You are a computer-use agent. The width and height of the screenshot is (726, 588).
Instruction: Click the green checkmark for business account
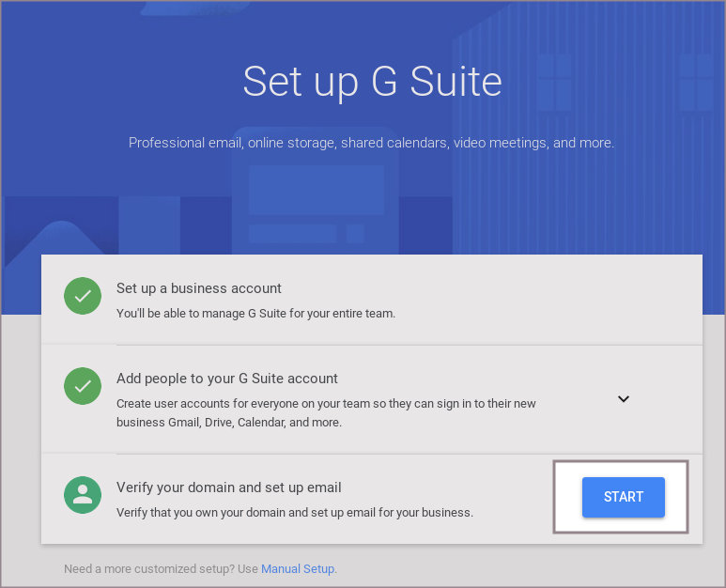[x=83, y=296]
